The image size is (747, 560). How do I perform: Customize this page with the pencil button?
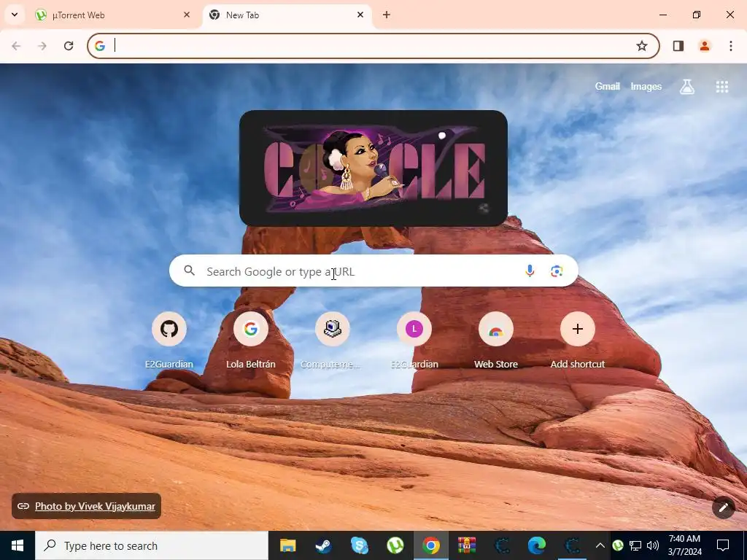(x=724, y=507)
